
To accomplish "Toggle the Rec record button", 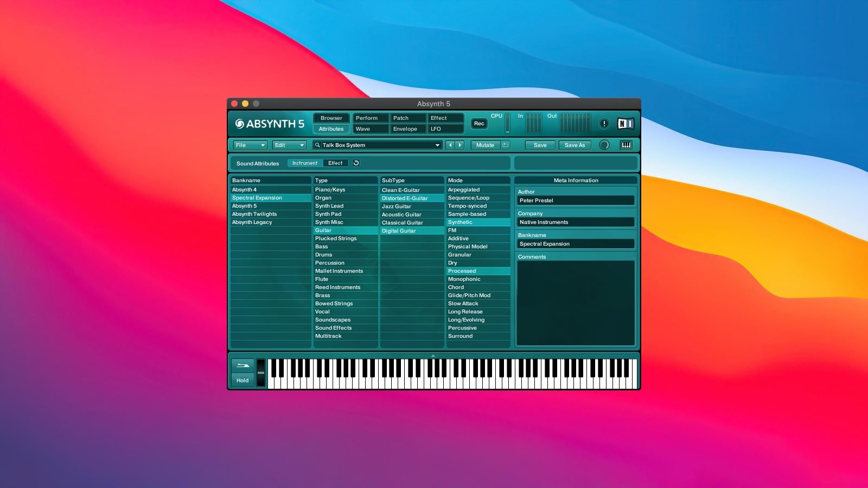I will (479, 124).
